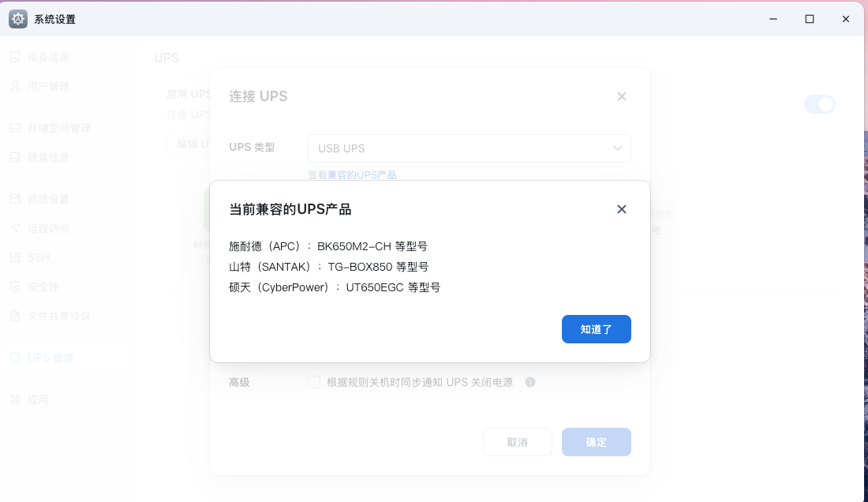Click the 施耐德 (APC) BK650M2-CH line

click(x=328, y=246)
